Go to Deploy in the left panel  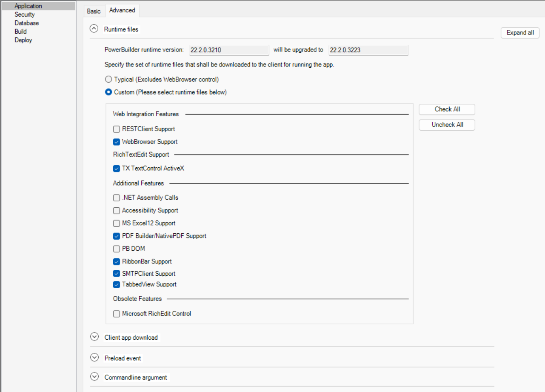23,40
